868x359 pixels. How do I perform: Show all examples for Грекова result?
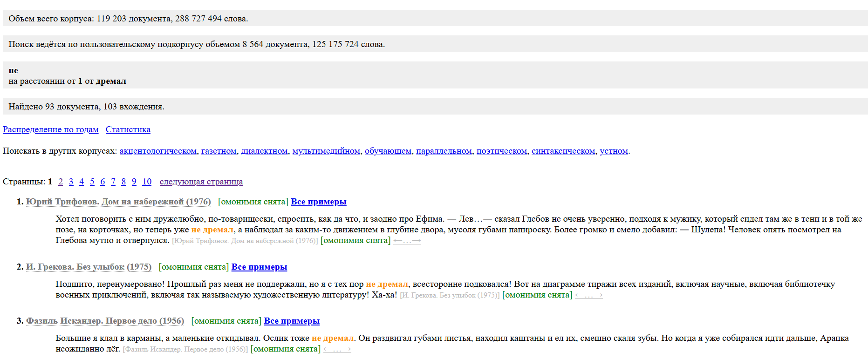coord(259,267)
